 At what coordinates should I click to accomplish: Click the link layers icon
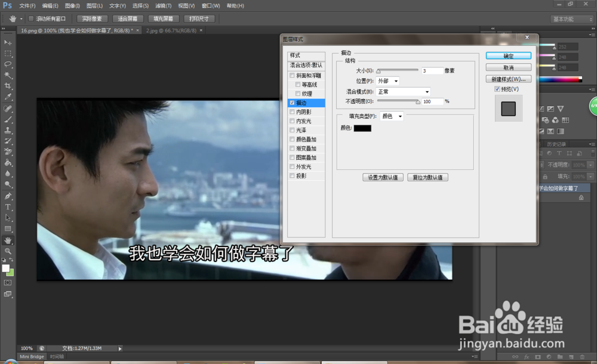515,357
